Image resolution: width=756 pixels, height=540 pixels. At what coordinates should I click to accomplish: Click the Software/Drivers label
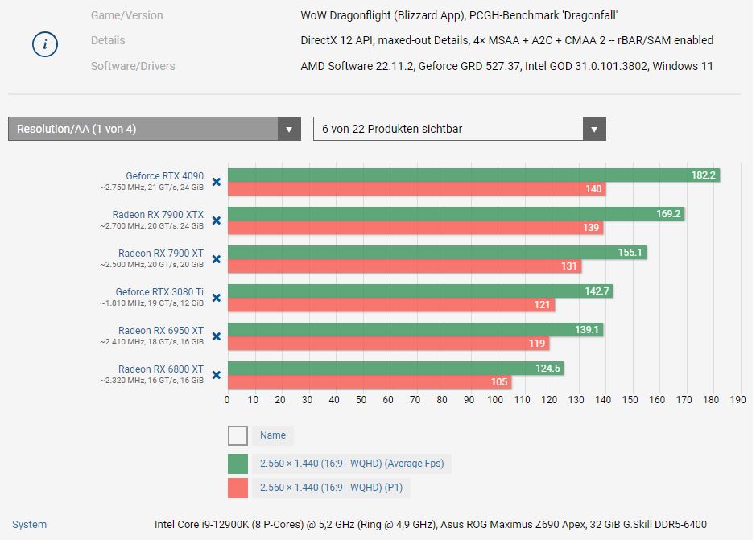[x=133, y=66]
